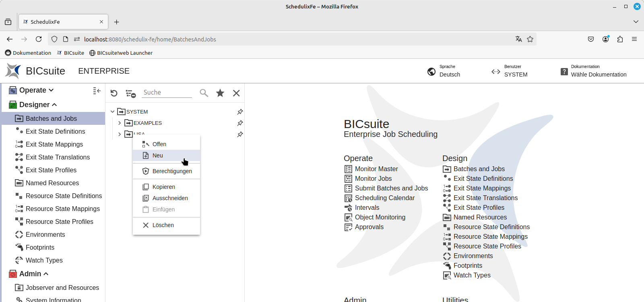Collapse the left navigation sidebar
644x302 pixels.
click(x=97, y=91)
